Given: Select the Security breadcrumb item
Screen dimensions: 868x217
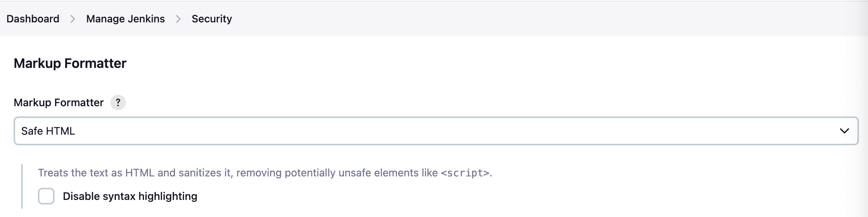Looking at the screenshot, I should coord(212,19).
